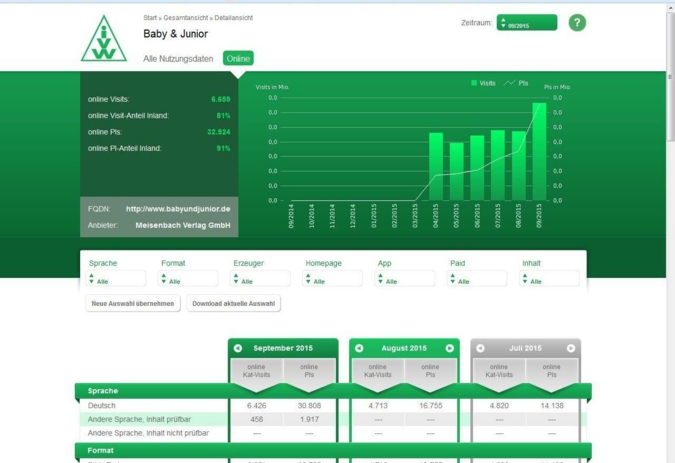Screen dimensions: 675x463
Task: Click Download aktuelle Auswahl button
Action: (233, 303)
